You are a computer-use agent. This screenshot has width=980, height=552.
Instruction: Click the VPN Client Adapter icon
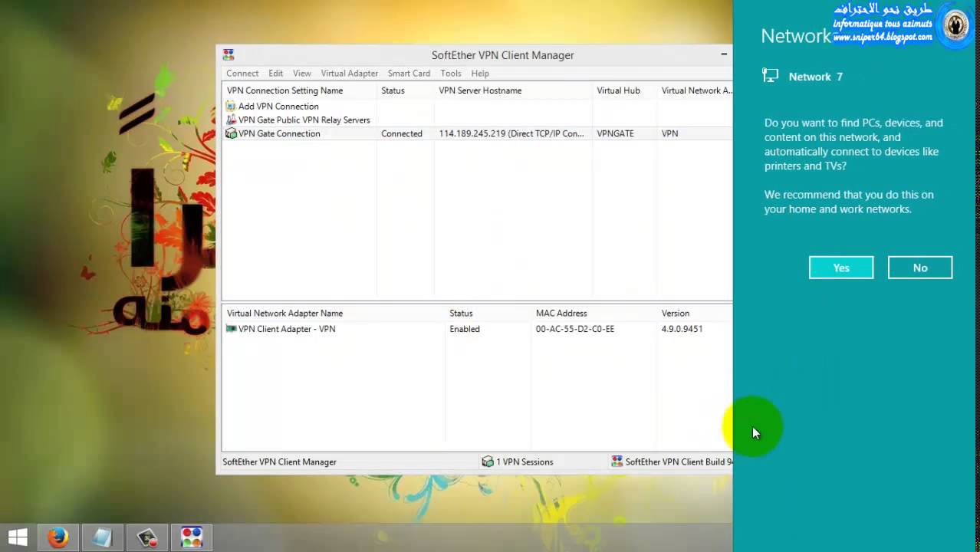[231, 329]
